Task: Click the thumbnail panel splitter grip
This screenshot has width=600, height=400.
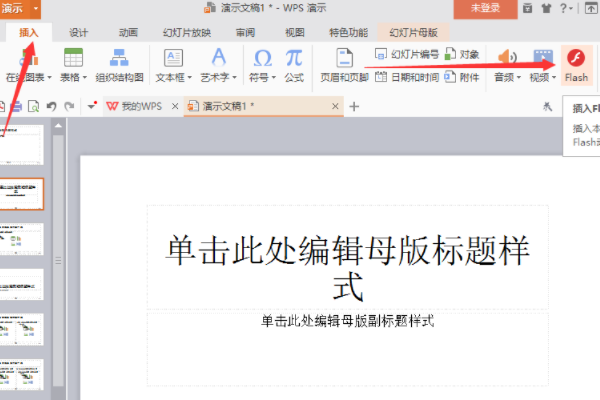Action: coord(58,261)
